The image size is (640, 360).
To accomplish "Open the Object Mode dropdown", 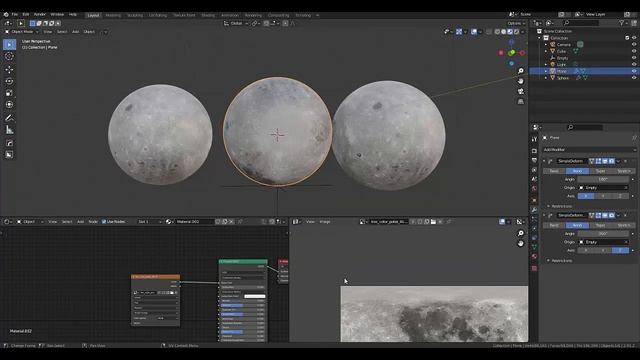I will (22, 31).
